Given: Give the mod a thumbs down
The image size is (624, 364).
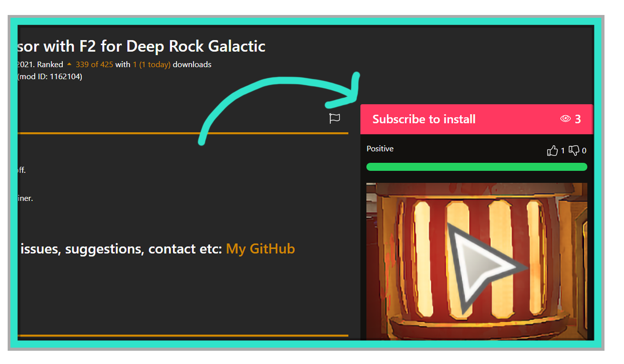Looking at the screenshot, I should click(574, 150).
